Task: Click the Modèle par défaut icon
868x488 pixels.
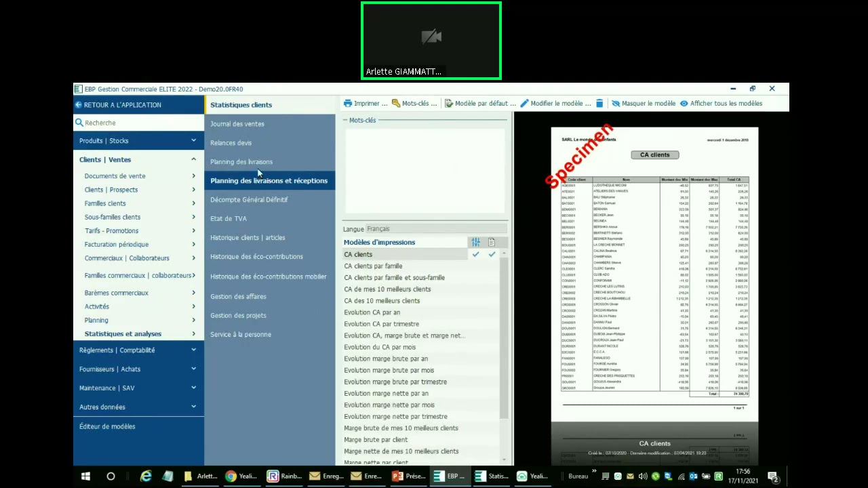Action: (449, 104)
